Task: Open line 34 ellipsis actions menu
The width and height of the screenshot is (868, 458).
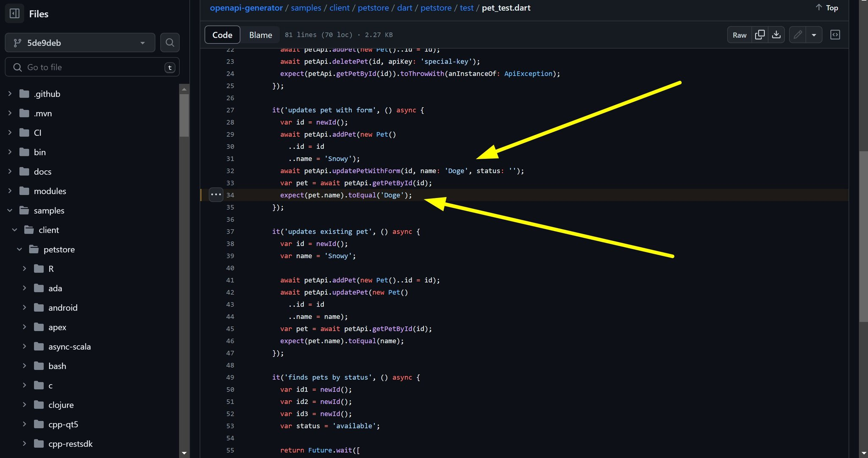Action: pos(216,195)
